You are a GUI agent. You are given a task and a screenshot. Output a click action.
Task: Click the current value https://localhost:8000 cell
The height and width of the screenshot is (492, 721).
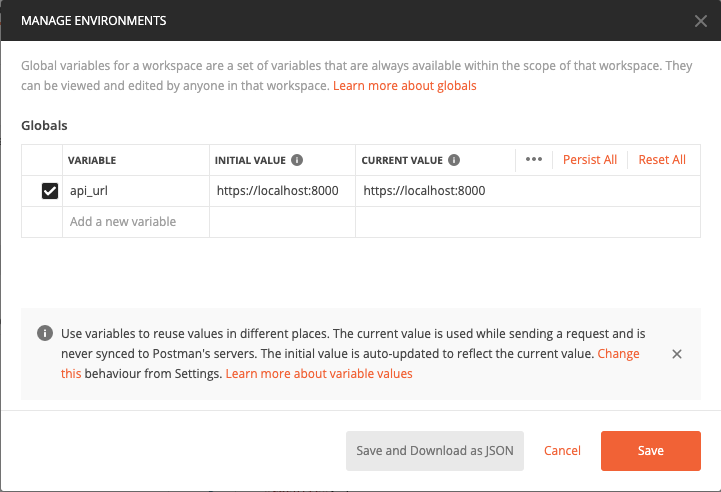point(528,191)
